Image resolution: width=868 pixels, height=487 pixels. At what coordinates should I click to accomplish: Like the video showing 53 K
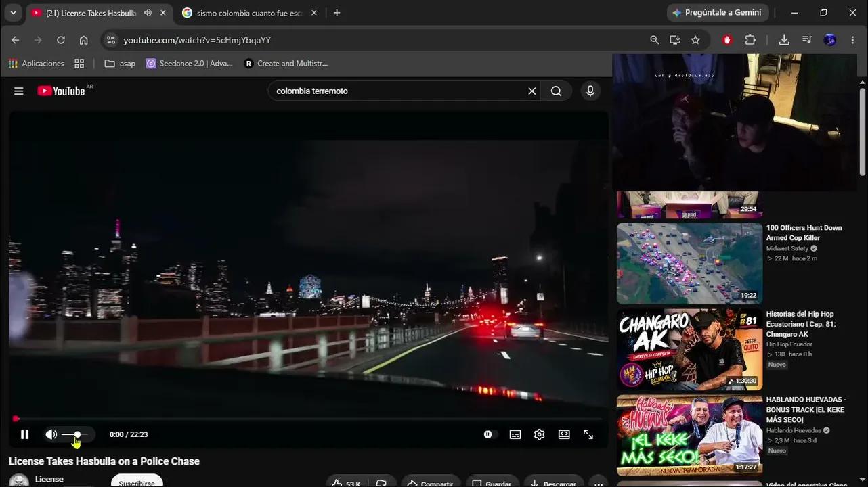(x=346, y=482)
